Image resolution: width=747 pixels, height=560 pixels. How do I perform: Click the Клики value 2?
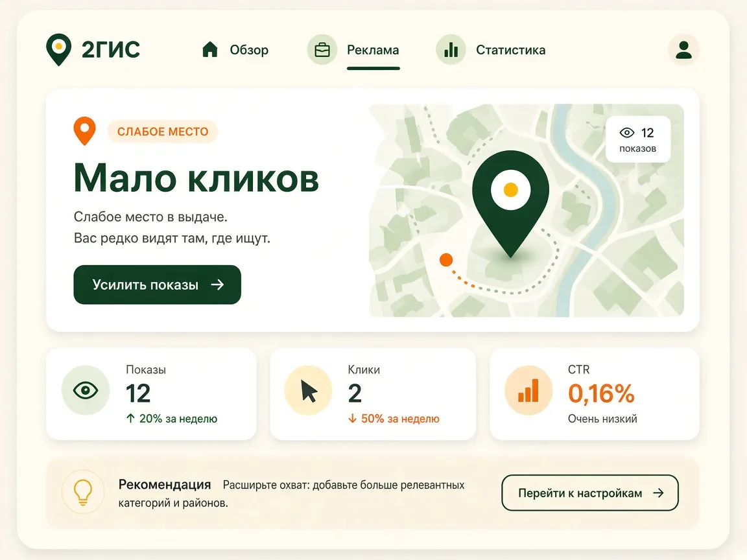pyautogui.click(x=355, y=393)
